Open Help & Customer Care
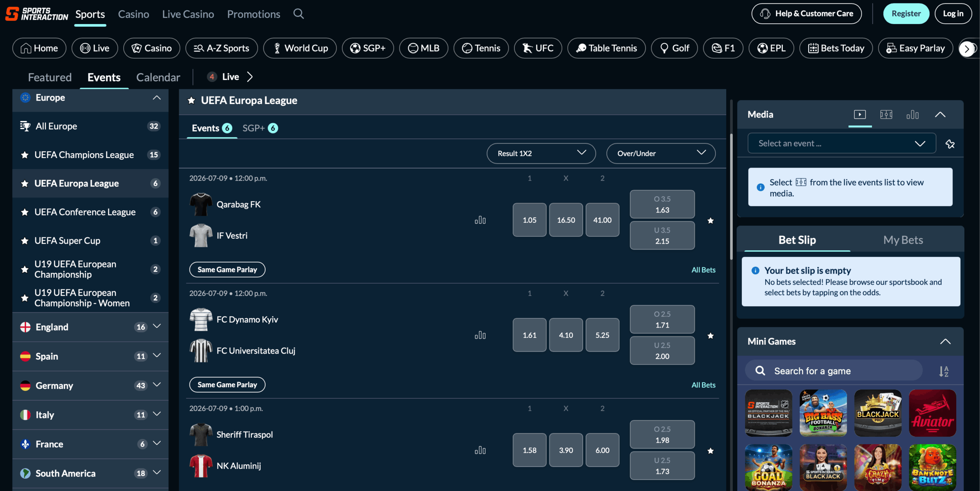Viewport: 980px width, 491px height. tap(807, 14)
